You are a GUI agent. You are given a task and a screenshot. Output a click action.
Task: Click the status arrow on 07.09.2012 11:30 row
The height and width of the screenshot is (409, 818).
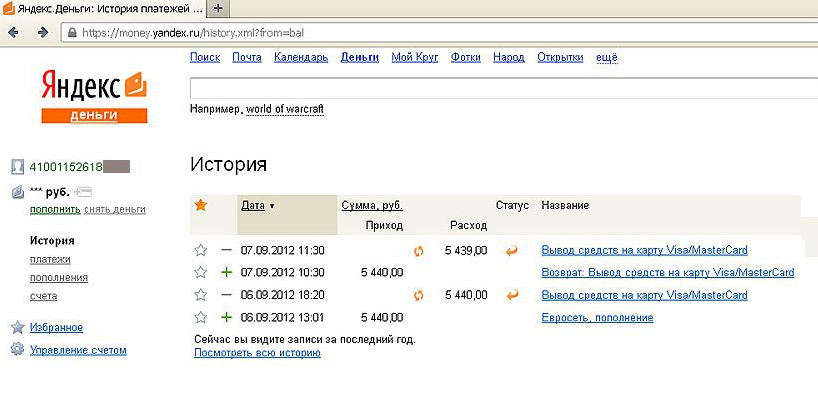click(x=512, y=251)
